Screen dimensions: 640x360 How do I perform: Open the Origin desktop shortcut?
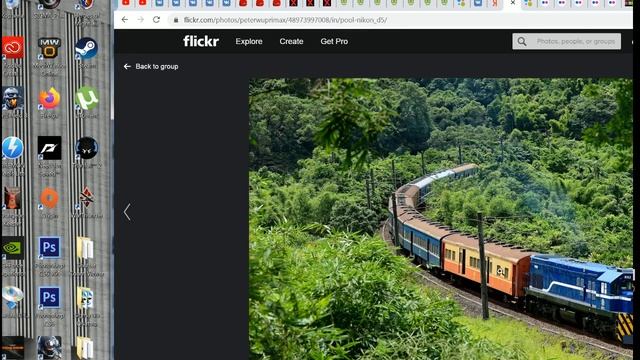pyautogui.click(x=49, y=198)
